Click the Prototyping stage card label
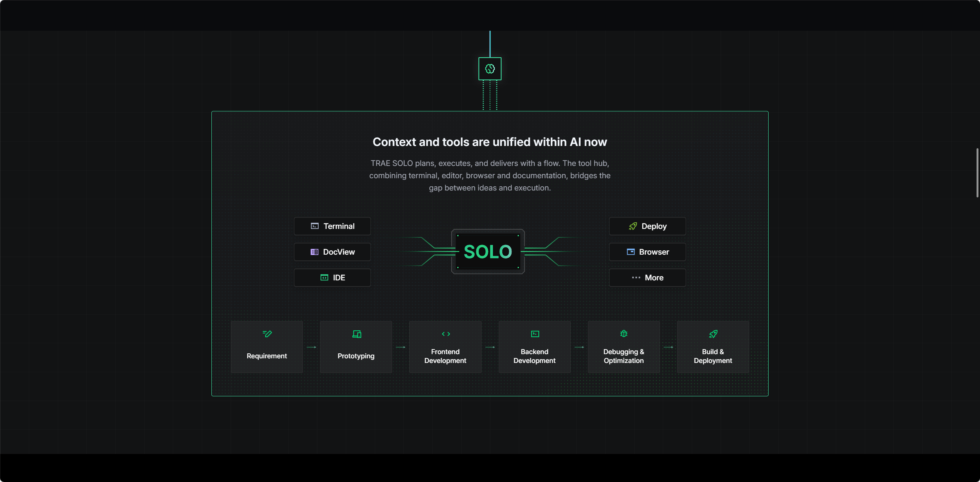The height and width of the screenshot is (482, 980). [x=356, y=356]
